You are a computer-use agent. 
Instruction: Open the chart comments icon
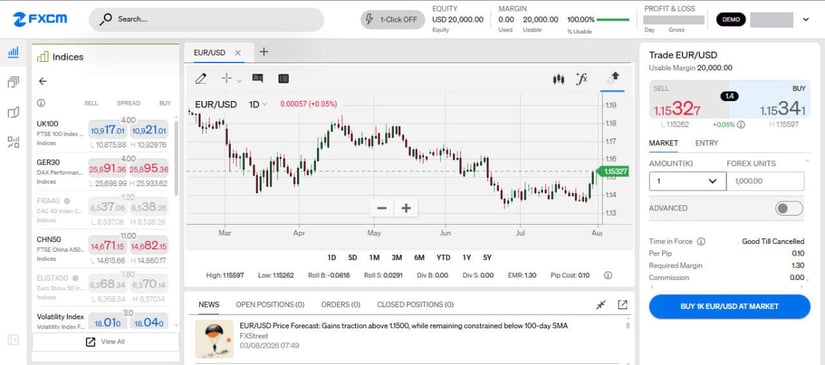[x=257, y=79]
